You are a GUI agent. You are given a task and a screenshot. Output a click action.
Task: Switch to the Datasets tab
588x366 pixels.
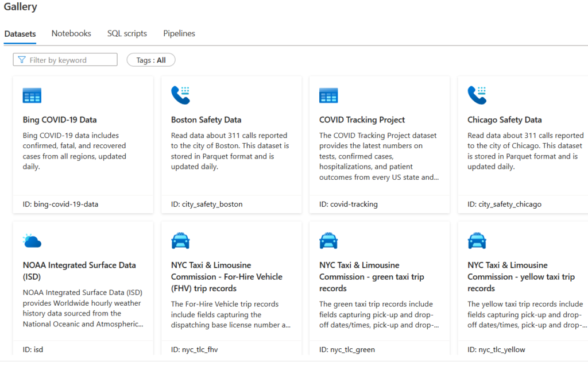coord(20,34)
